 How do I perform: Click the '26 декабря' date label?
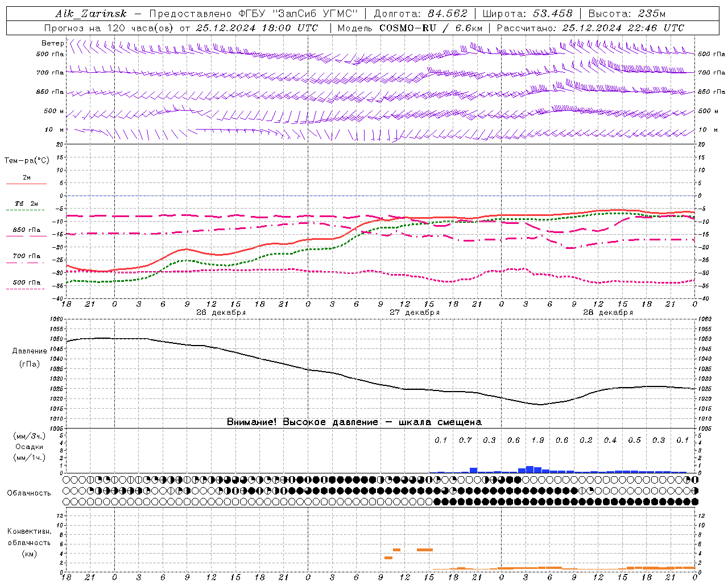click(x=221, y=313)
